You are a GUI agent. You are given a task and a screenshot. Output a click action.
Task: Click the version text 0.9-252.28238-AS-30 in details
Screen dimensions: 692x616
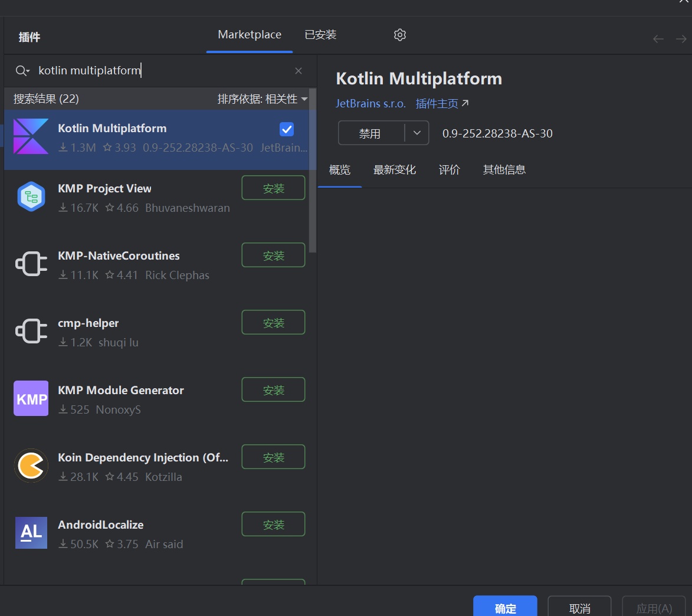click(x=497, y=133)
